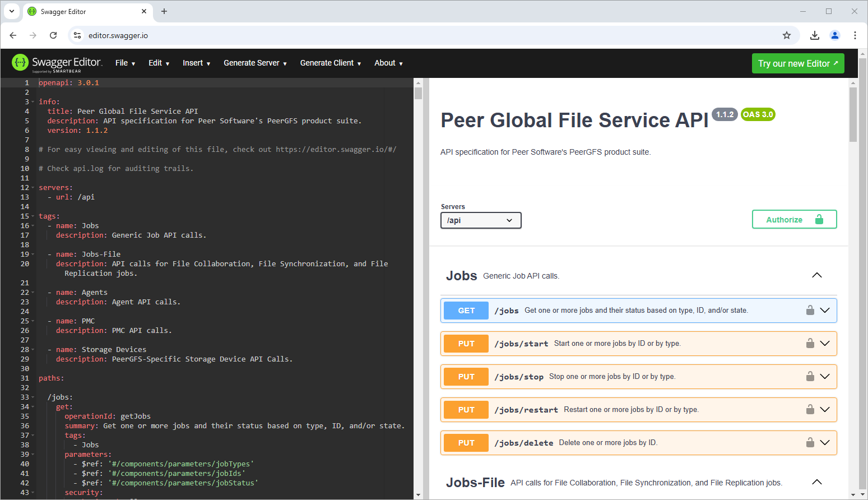
Task: Click the Try our new Editor button
Action: 797,63
